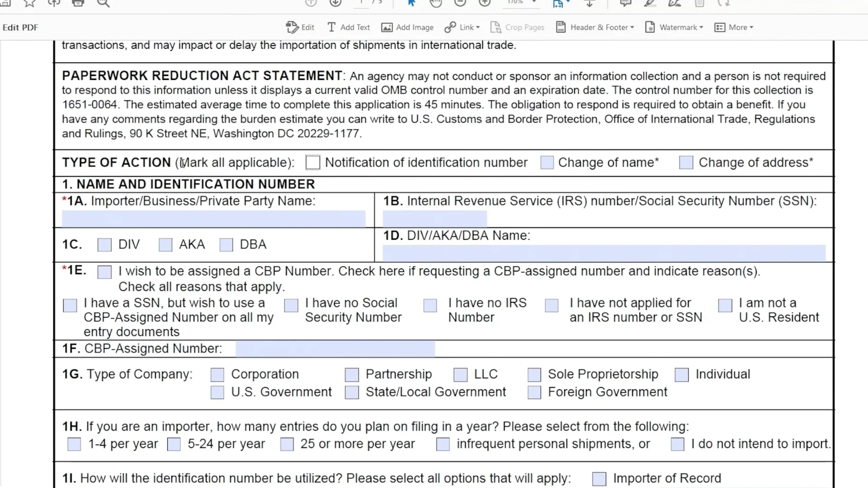Viewport: 868px width, 488px height.
Task: Tick the Corporation company type checkbox
Action: pos(217,375)
